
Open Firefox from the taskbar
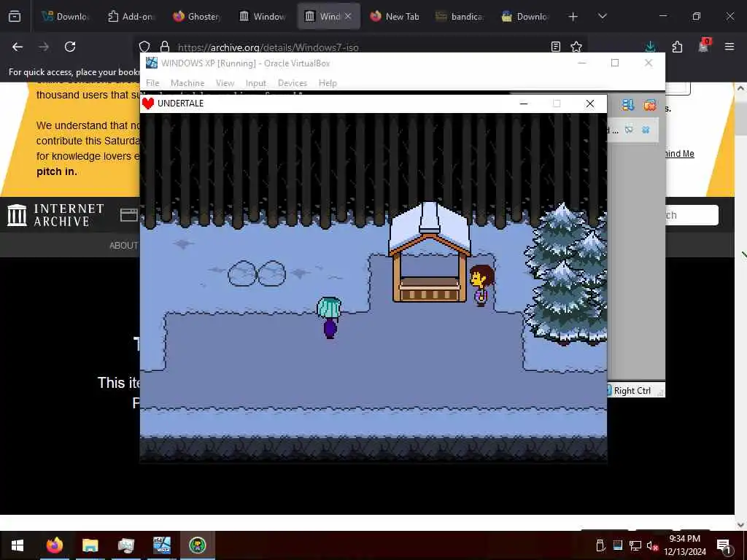pos(54,545)
